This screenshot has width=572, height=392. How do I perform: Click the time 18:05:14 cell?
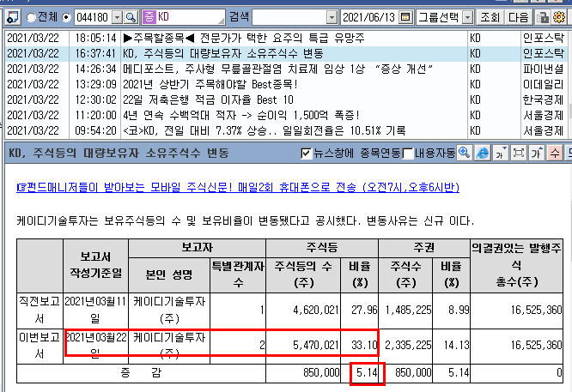95,38
